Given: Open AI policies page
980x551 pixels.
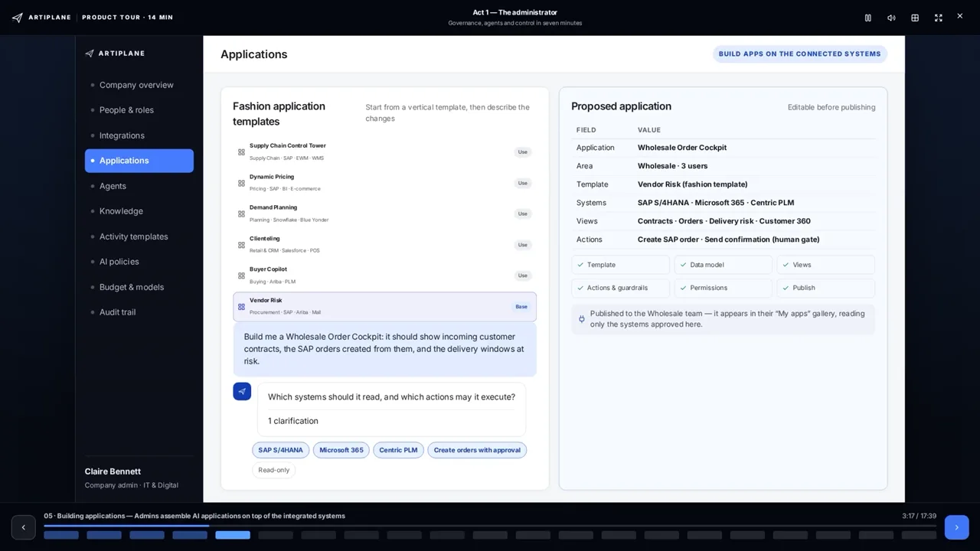Looking at the screenshot, I should [x=119, y=262].
